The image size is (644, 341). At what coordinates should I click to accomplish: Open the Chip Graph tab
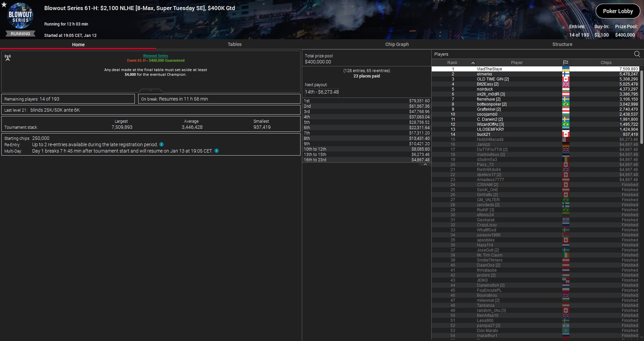397,44
